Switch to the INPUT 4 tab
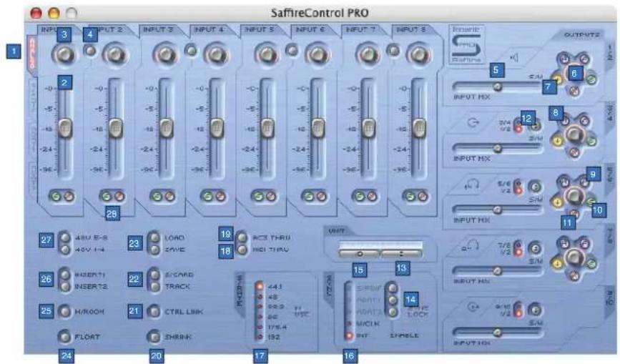 pos(209,29)
